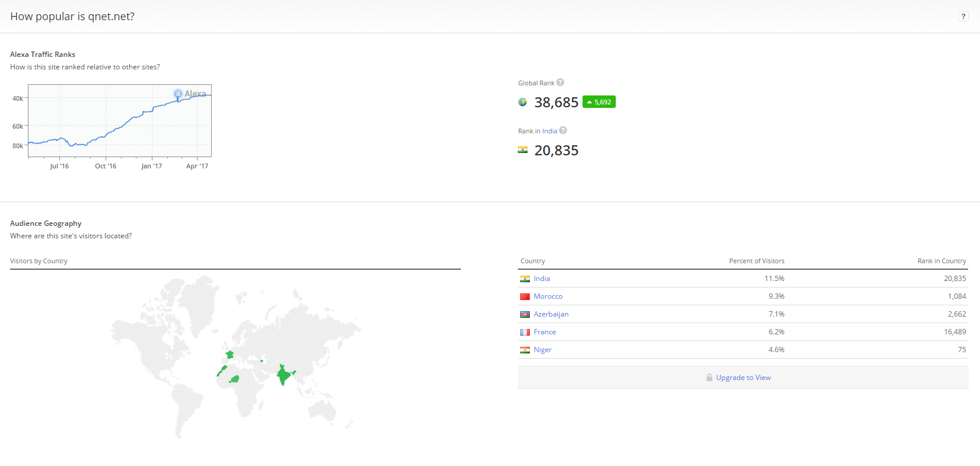Click the Azerbaijan flag icon
Screen dimensions: 980x466
pos(525,314)
